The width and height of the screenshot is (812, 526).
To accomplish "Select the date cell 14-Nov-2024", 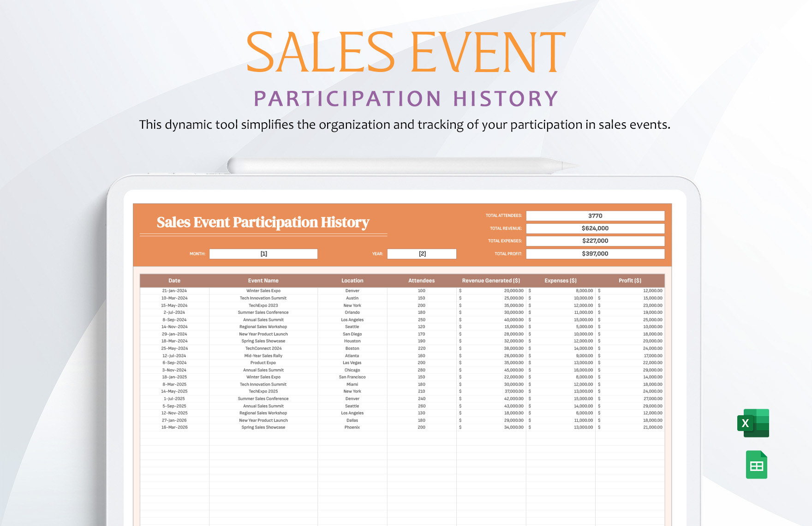I will [x=174, y=327].
